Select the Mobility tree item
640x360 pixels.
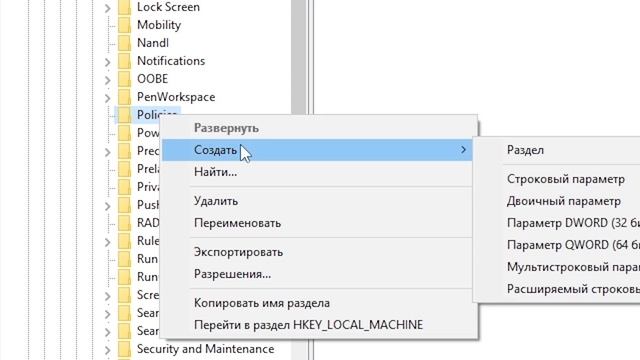[x=159, y=25]
